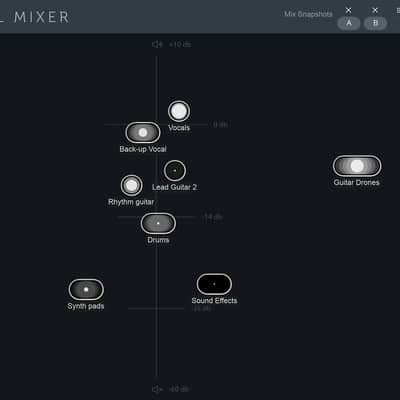Recall mix snapshot A

(349, 23)
